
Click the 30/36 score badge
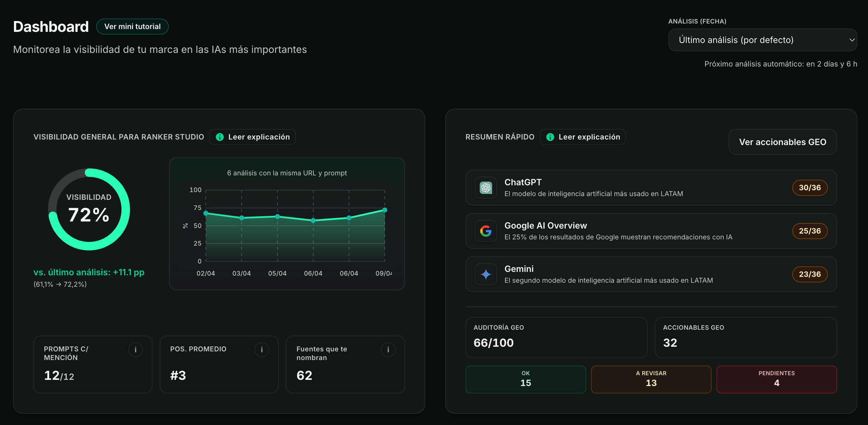tap(810, 188)
